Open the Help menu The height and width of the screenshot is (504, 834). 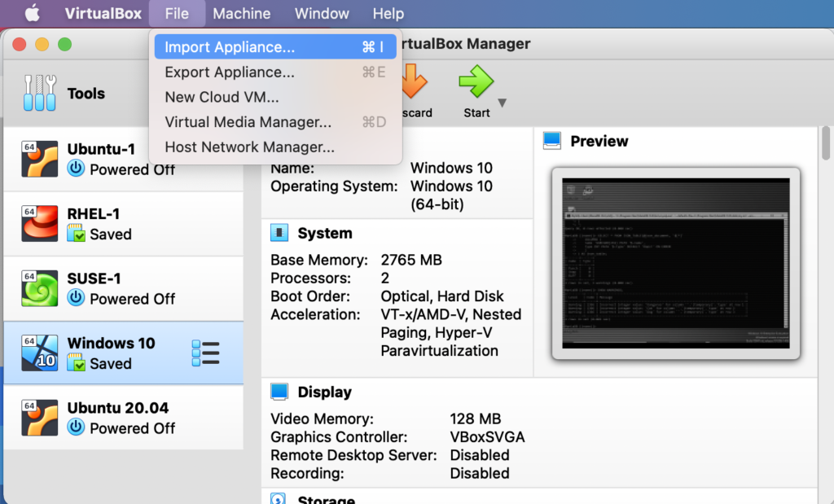388,13
